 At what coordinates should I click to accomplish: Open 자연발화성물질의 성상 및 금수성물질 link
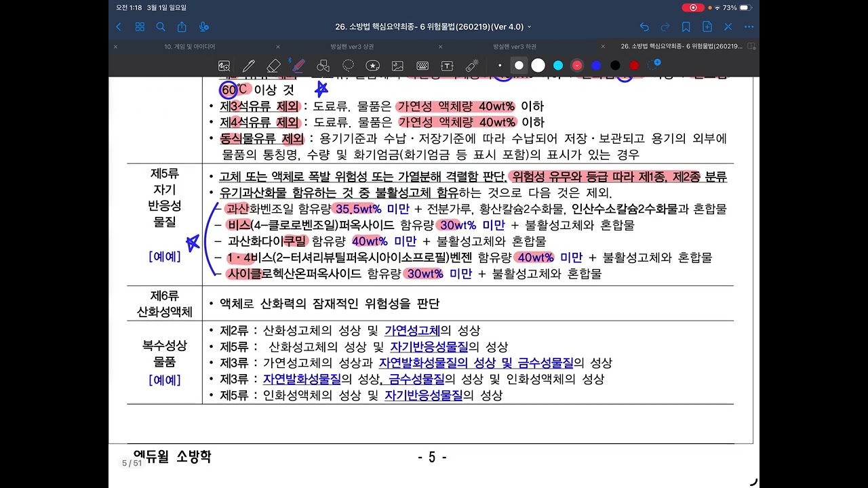point(476,363)
